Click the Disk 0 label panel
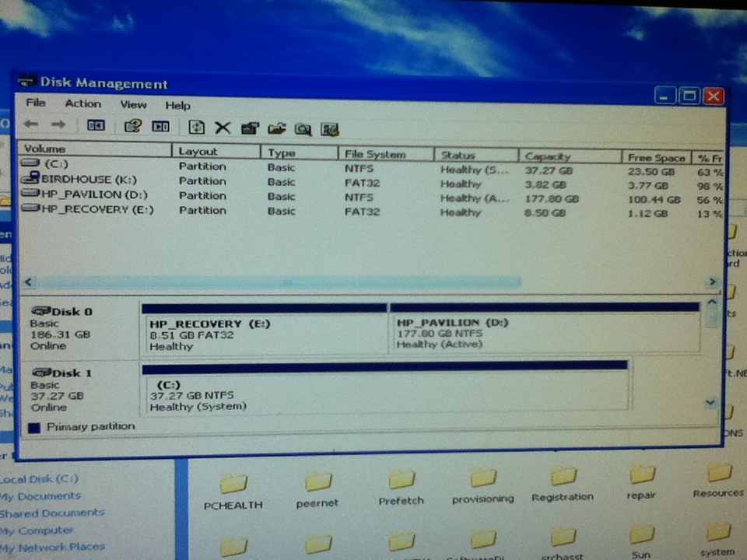This screenshot has width=747, height=560. [x=79, y=328]
